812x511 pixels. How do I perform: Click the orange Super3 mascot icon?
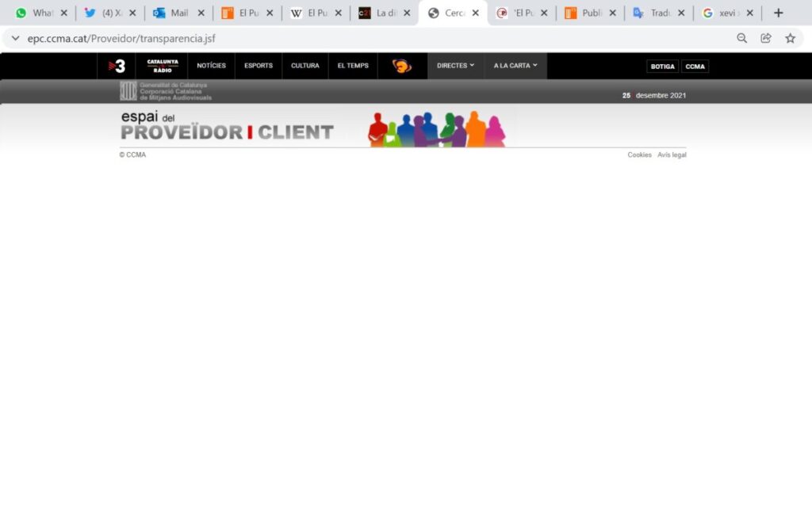pyautogui.click(x=402, y=66)
